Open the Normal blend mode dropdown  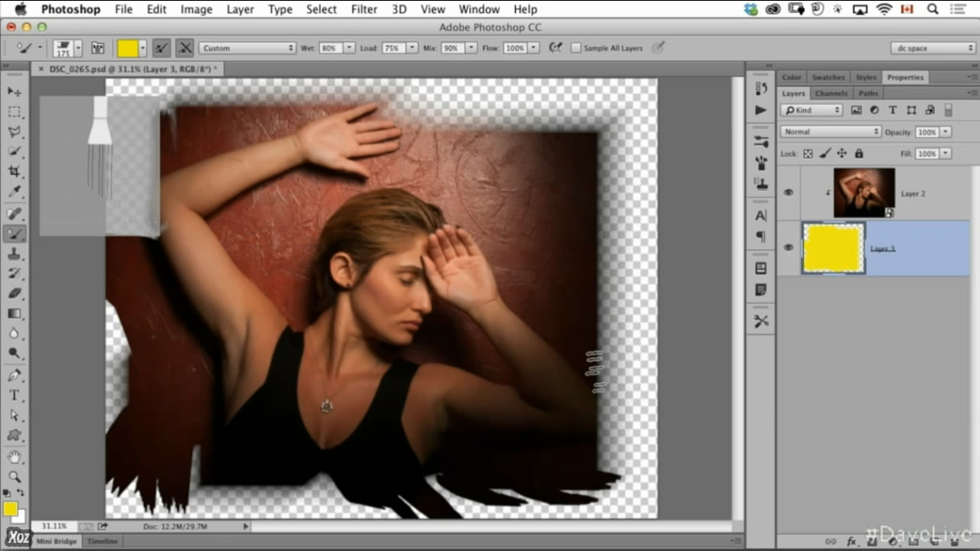coord(830,131)
